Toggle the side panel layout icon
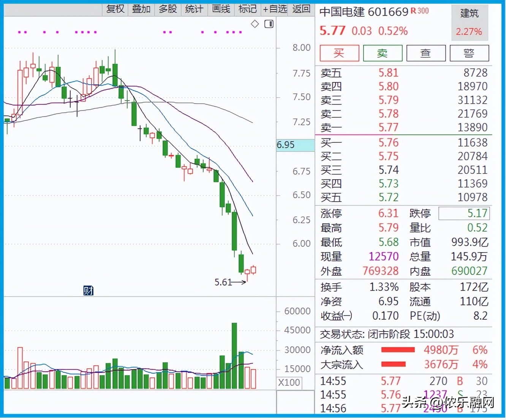The image size is (506, 420). (x=269, y=24)
